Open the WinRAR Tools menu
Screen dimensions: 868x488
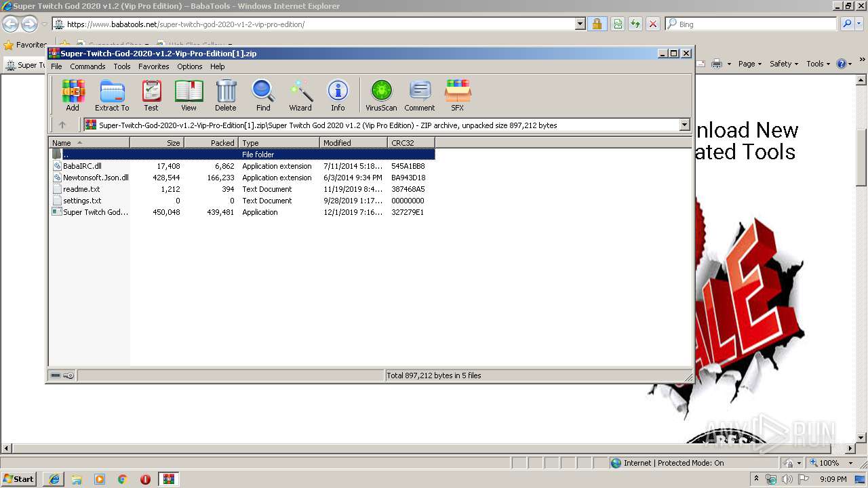pos(122,66)
